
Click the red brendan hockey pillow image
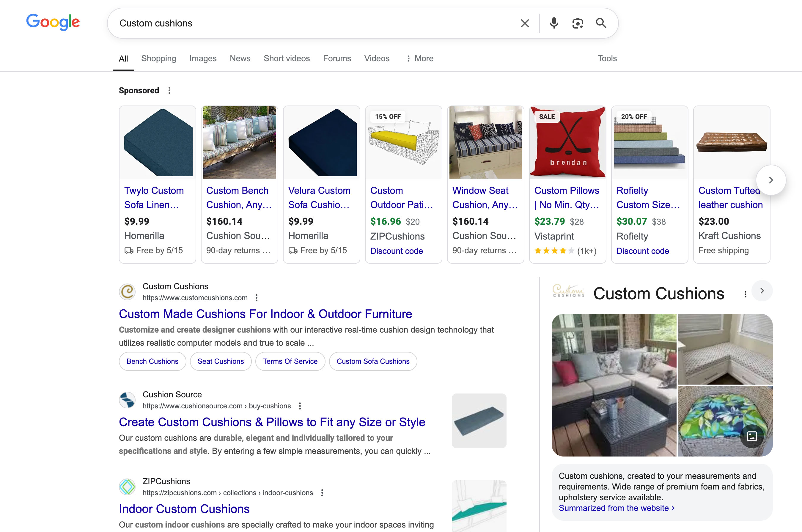(567, 142)
